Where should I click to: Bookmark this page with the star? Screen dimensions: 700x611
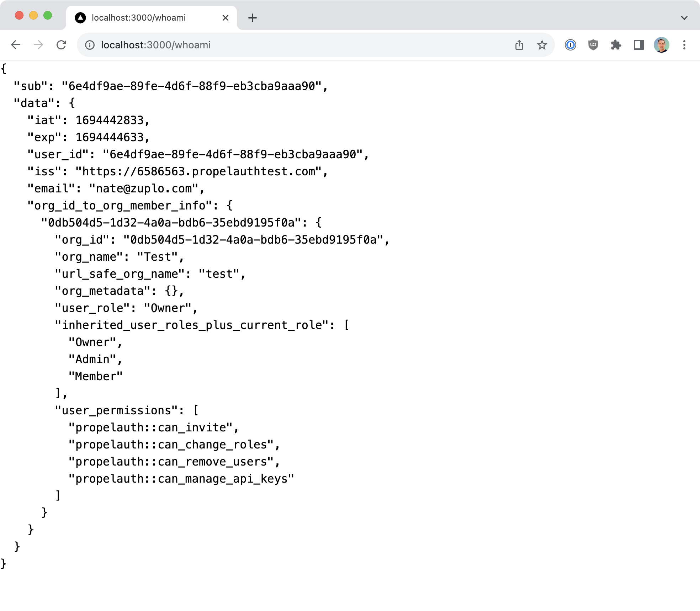(542, 45)
